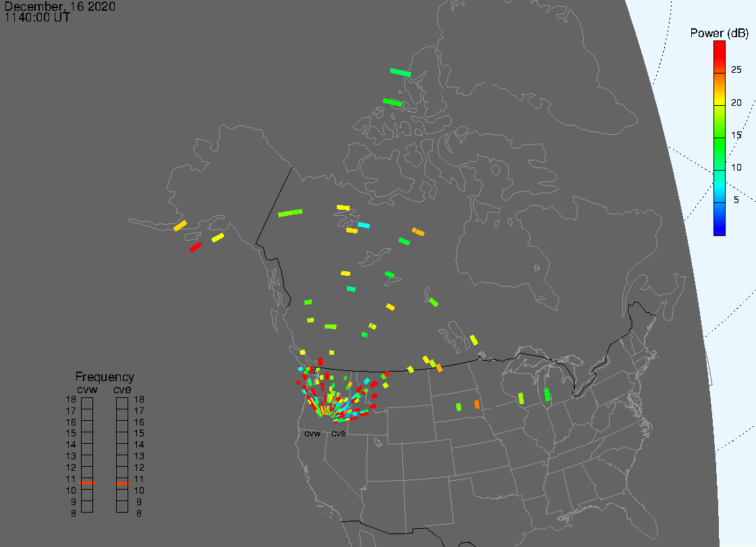Image resolution: width=756 pixels, height=547 pixels.
Task: Click the upper green bar in Arctic islands
Action: 401,73
